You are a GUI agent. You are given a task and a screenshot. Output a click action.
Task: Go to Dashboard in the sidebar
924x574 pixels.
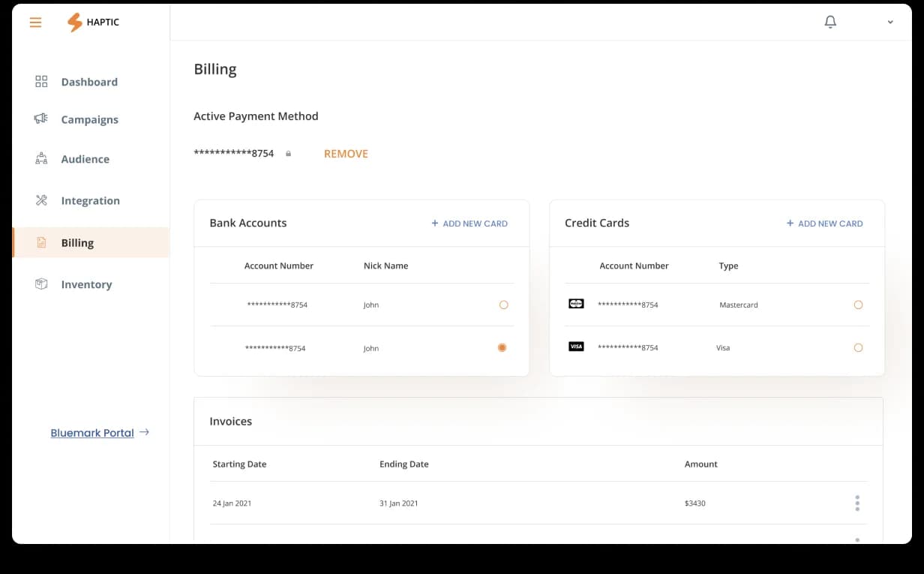pos(89,82)
